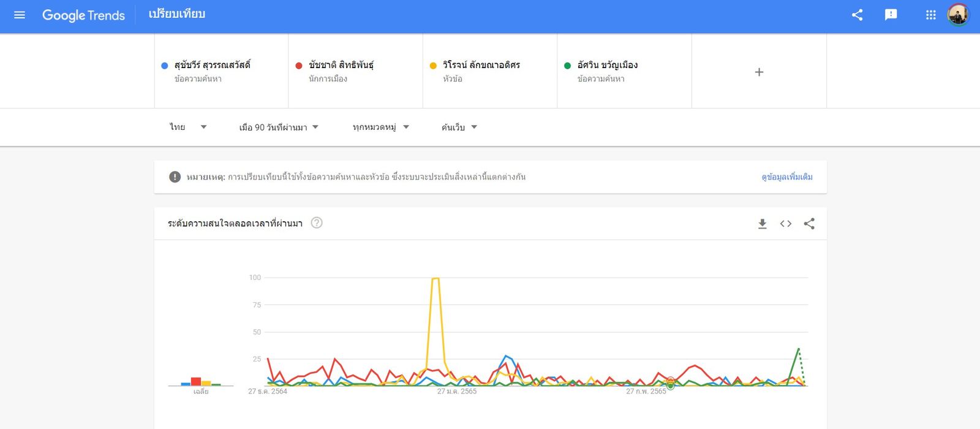This screenshot has width=980, height=429.
Task: Open the ทุกหมวดหมู่ category dropdown
Action: (380, 127)
